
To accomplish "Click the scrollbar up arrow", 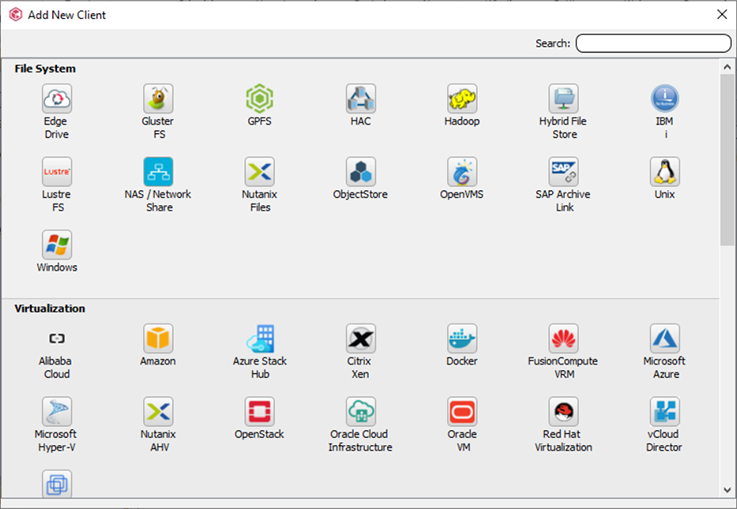I will coord(727,67).
